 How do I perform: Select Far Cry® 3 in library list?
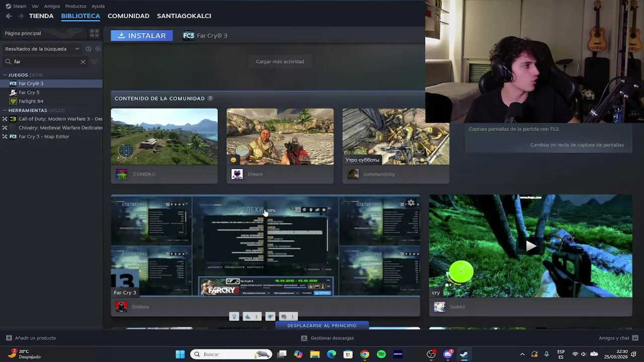tap(51, 83)
